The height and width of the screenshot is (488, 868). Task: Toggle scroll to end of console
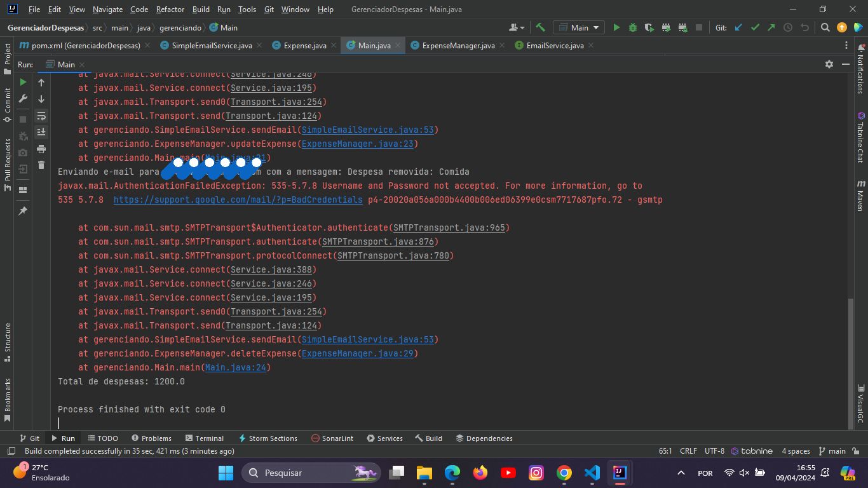tap(41, 132)
